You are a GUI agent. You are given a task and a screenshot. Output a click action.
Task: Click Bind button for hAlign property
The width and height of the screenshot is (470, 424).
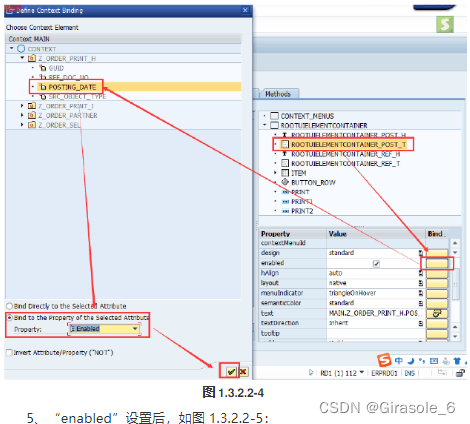point(437,274)
